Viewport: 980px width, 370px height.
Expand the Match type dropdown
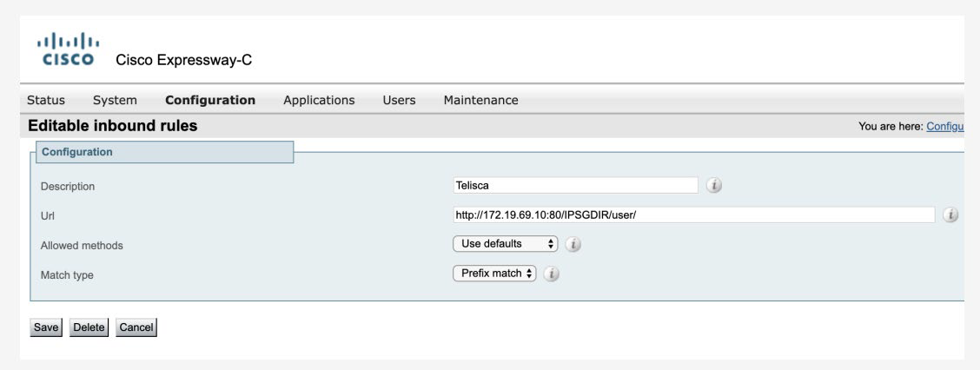pos(495,273)
